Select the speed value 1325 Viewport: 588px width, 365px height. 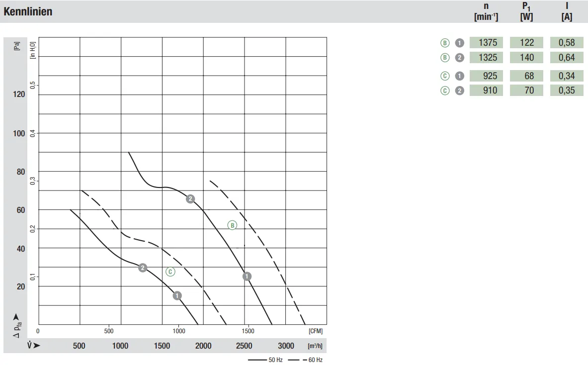tap(488, 57)
